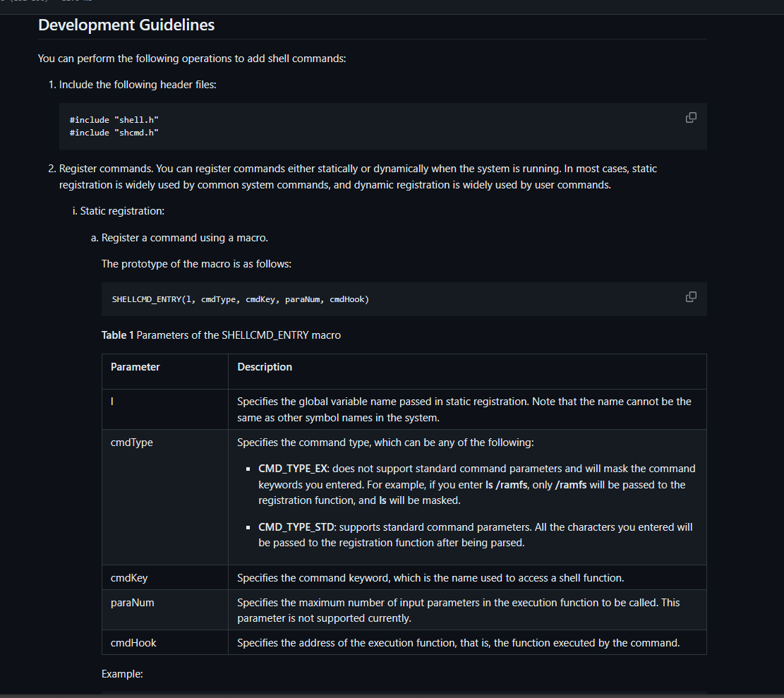784x698 pixels.
Task: Select the CMD_TYPE_STD bold term
Action: tap(296, 526)
